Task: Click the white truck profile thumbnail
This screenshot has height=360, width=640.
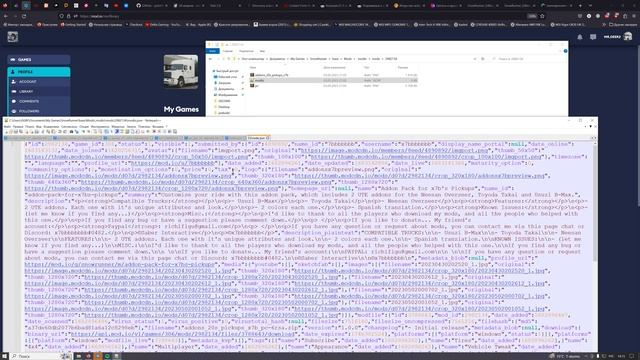Action: (x=181, y=72)
